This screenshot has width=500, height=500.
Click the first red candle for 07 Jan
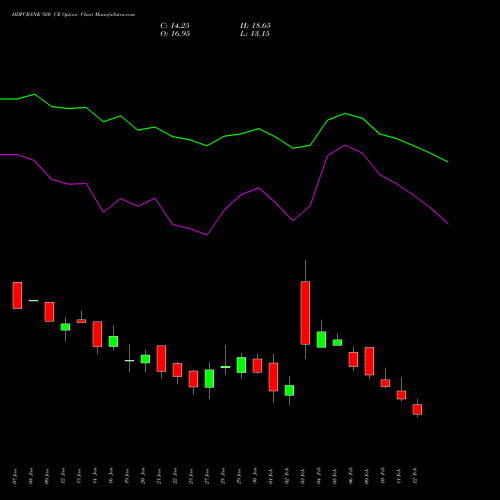coord(17,295)
